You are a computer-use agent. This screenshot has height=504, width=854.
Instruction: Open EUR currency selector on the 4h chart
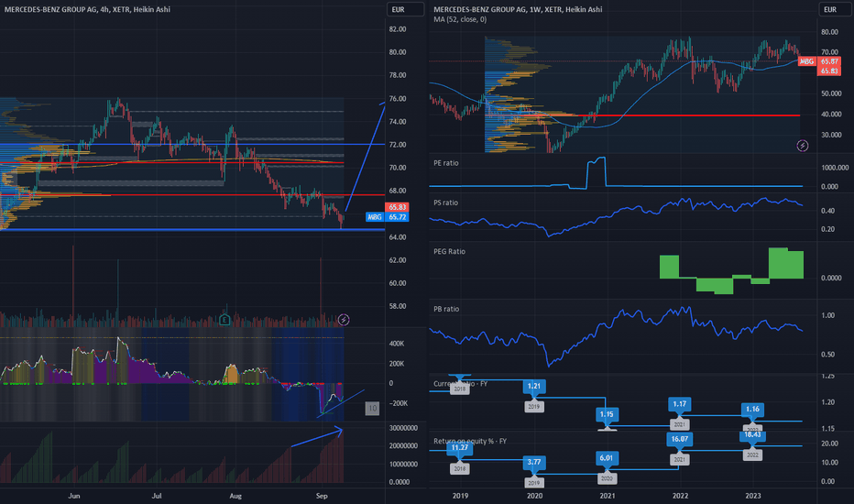[x=405, y=9]
